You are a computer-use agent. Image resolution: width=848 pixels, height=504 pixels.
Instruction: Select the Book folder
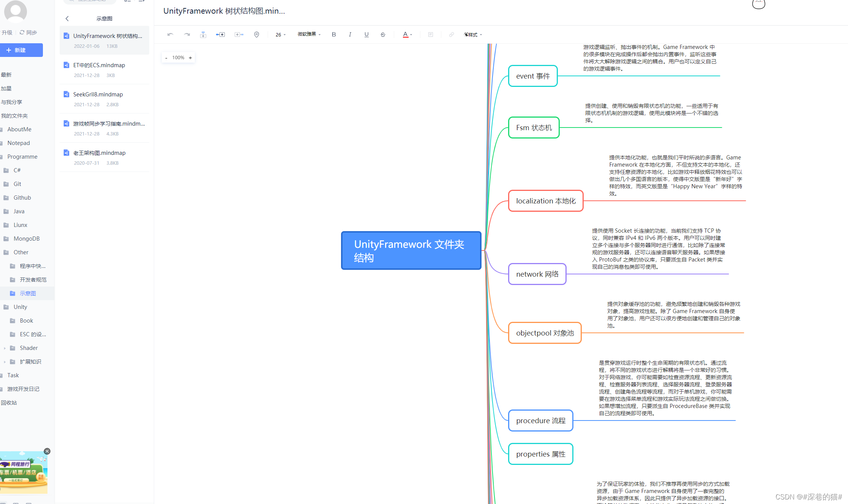click(x=27, y=321)
